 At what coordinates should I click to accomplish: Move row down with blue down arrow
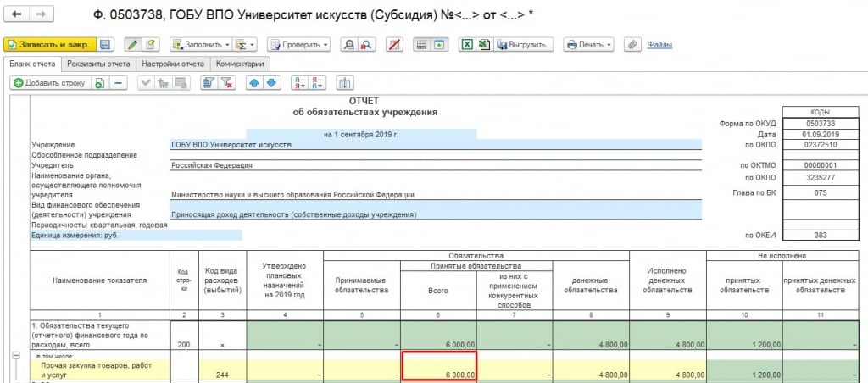coord(270,83)
